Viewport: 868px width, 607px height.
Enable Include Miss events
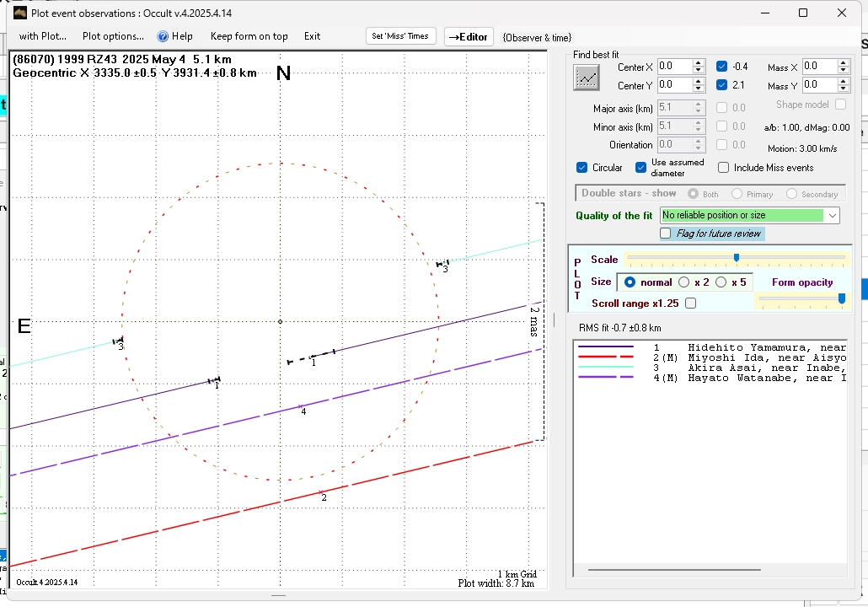tap(724, 168)
